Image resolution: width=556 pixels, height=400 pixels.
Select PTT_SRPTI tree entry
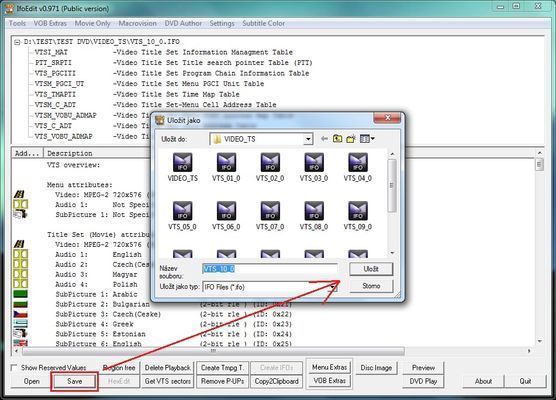[53, 63]
